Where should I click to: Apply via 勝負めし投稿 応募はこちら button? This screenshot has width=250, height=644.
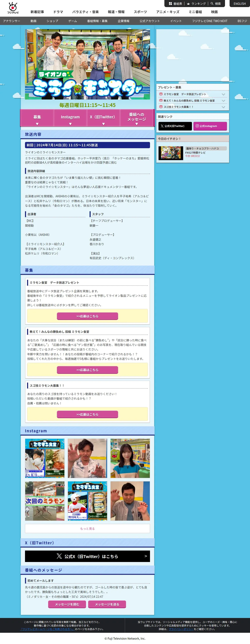click(87, 370)
